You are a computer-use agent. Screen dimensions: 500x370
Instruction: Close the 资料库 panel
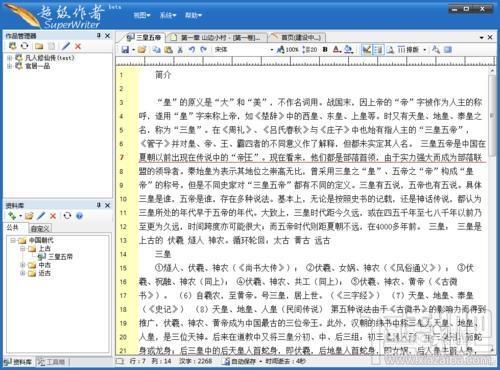[107, 205]
